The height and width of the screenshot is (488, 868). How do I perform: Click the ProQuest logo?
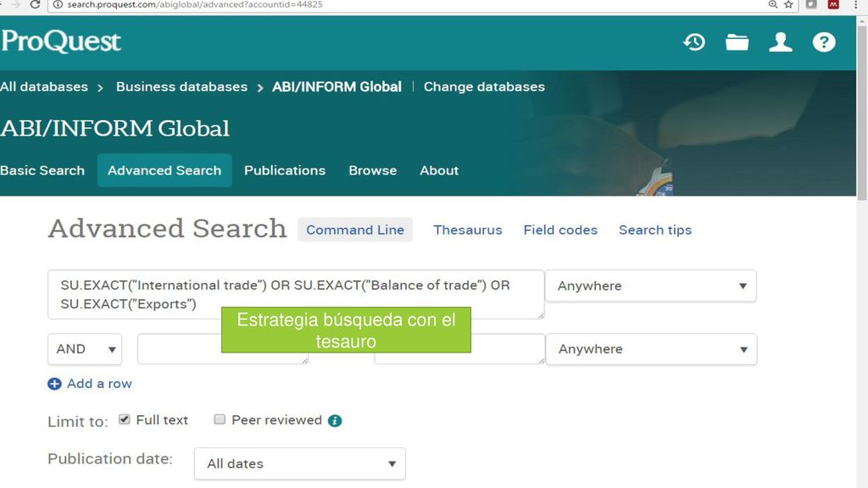coord(61,41)
